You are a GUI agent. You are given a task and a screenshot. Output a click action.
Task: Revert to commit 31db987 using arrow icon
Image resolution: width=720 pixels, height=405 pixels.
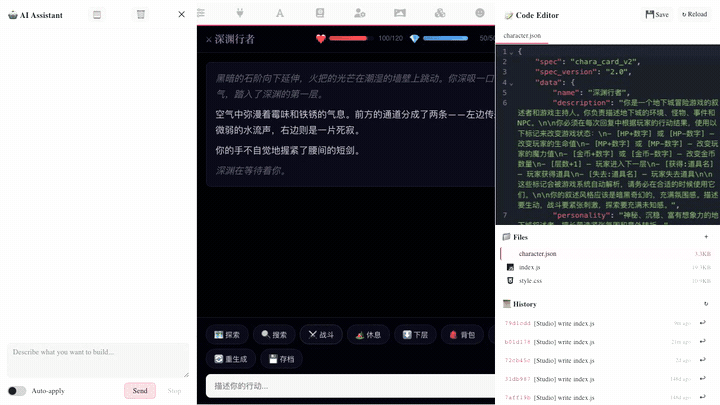[703, 378]
